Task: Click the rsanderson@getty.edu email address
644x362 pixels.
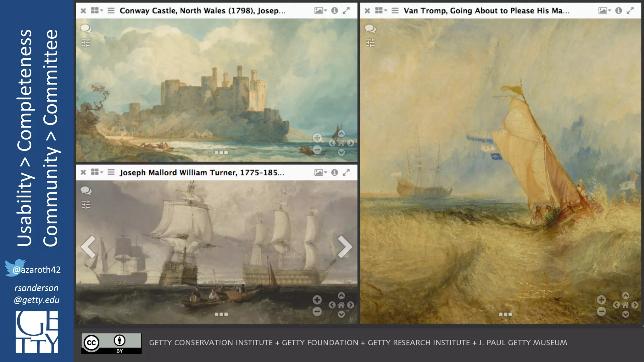Action: (36, 294)
